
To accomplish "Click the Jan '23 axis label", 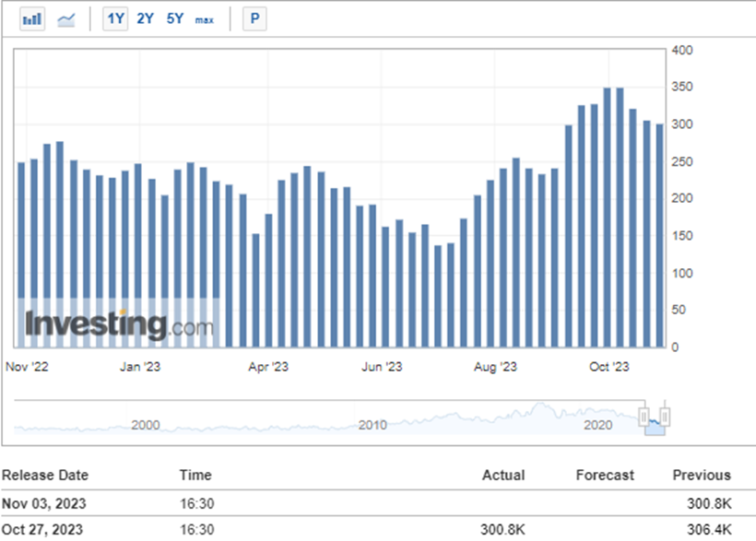I will (140, 367).
